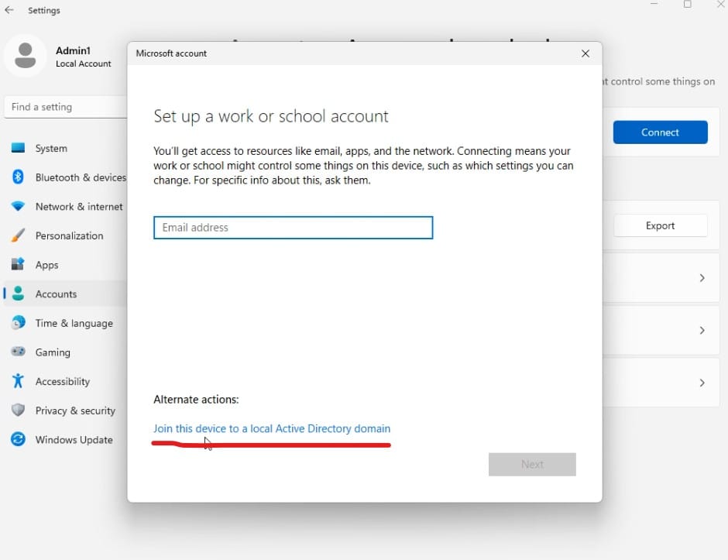Open Gaming label in sidebar
The image size is (728, 560).
pos(53,352)
